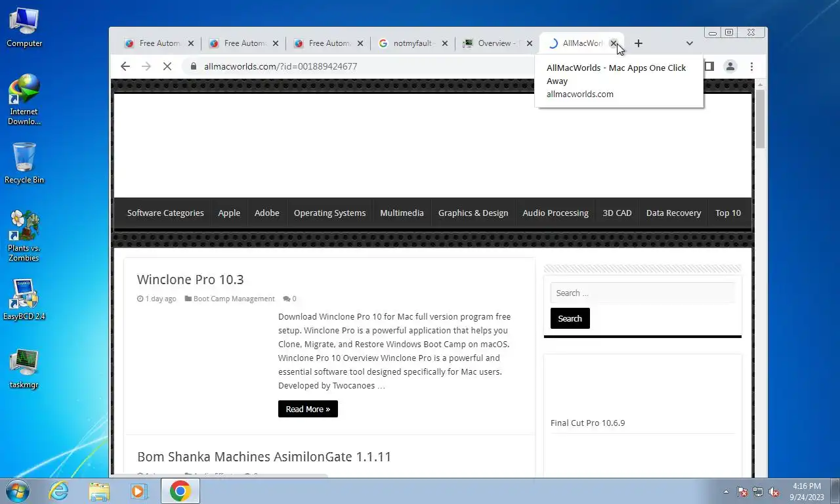840x504 pixels.
Task: Close the AllMacWorlds tab
Action: [x=614, y=43]
